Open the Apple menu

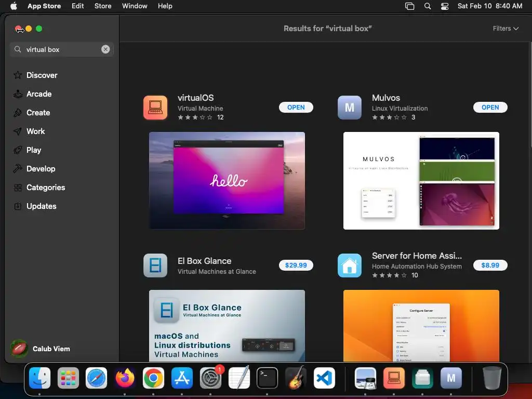(x=14, y=6)
